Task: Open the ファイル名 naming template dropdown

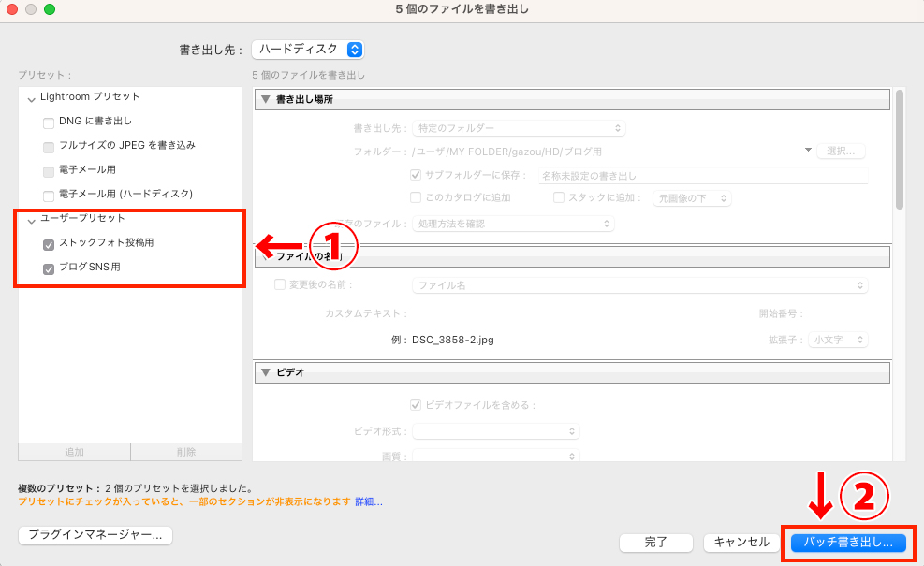Action: pyautogui.click(x=640, y=284)
